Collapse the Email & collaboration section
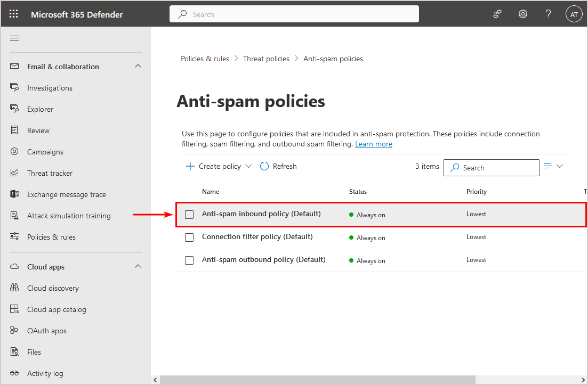 [138, 67]
